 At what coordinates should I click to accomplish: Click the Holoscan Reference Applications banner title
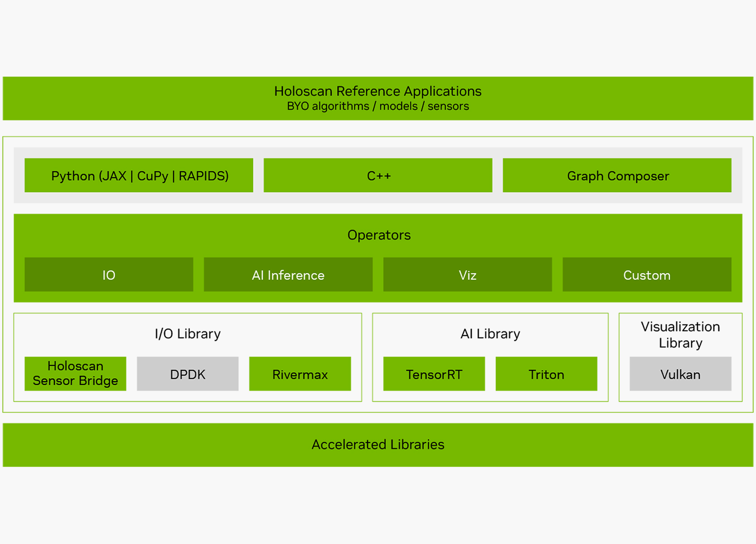[378, 91]
